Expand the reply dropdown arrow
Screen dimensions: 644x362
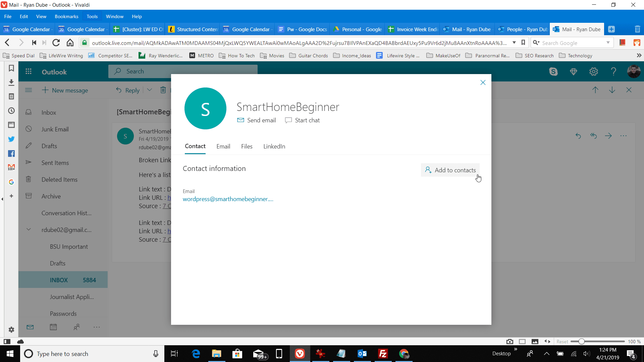pos(150,90)
